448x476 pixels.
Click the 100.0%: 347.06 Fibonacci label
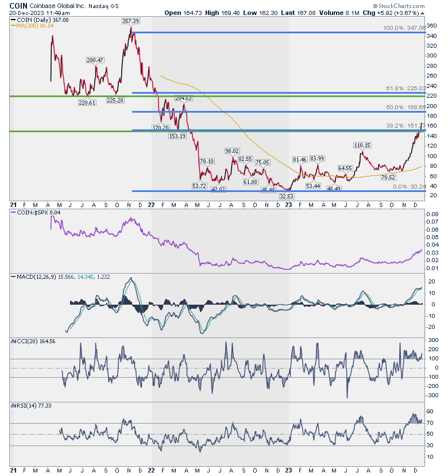tap(404, 28)
